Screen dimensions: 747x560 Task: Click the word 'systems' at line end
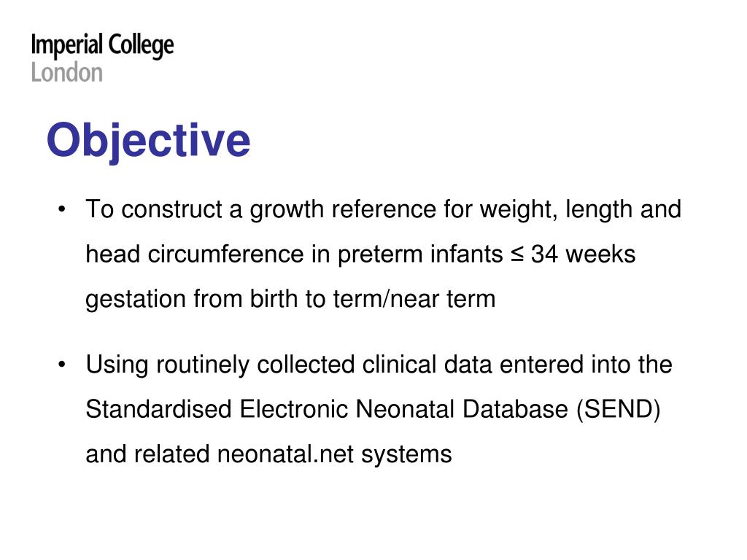[x=406, y=455]
